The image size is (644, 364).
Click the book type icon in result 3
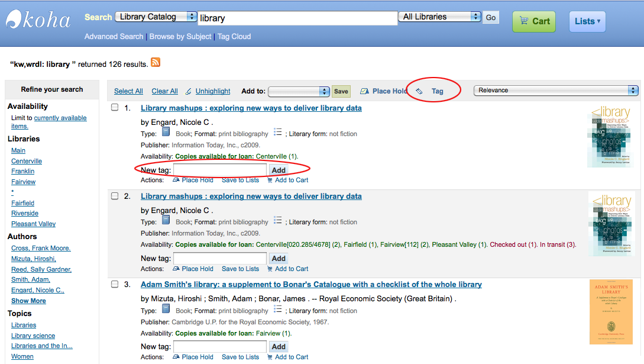[166, 309]
